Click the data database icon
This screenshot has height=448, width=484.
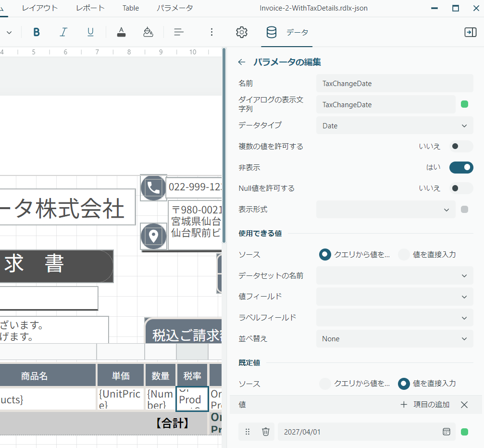[272, 32]
